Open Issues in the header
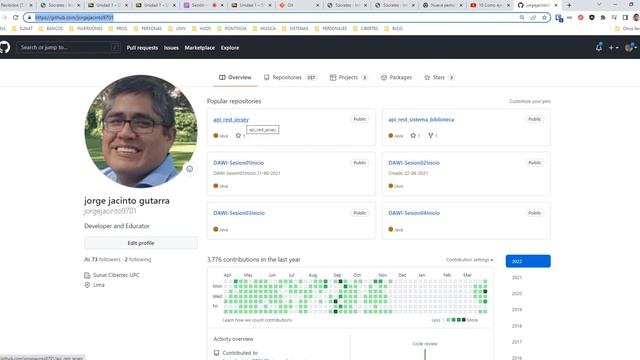The width and height of the screenshot is (640, 360). [x=171, y=48]
